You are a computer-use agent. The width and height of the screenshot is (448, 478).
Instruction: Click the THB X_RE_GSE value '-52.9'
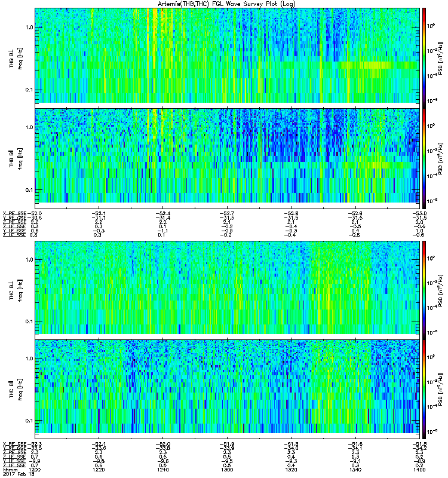(355, 214)
